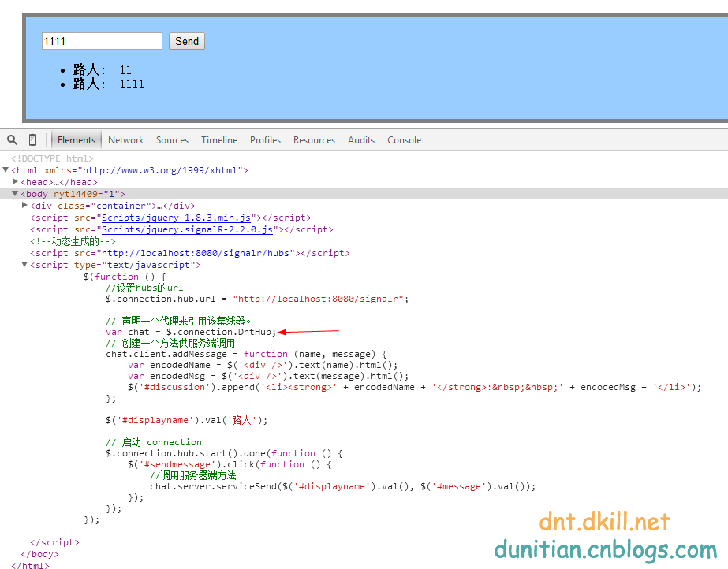The height and width of the screenshot is (569, 728).
Task: Click the $.connection.hub.start().done line
Action: pyautogui.click(x=224, y=453)
